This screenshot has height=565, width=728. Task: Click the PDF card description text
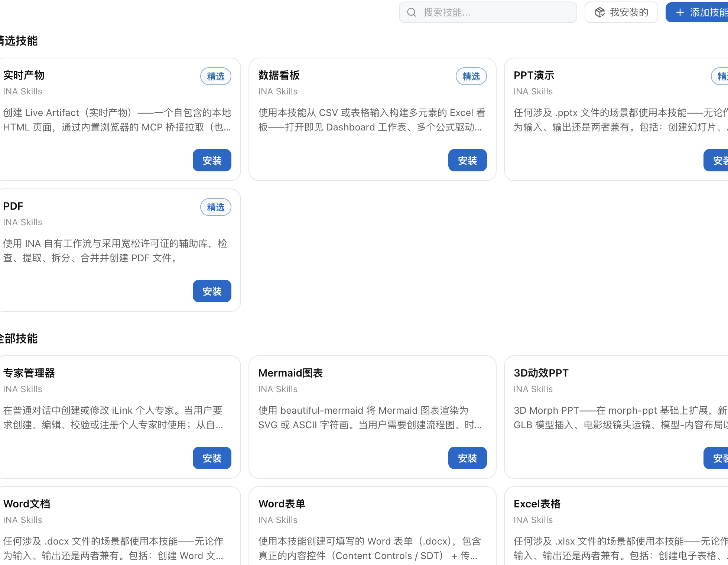click(x=115, y=251)
